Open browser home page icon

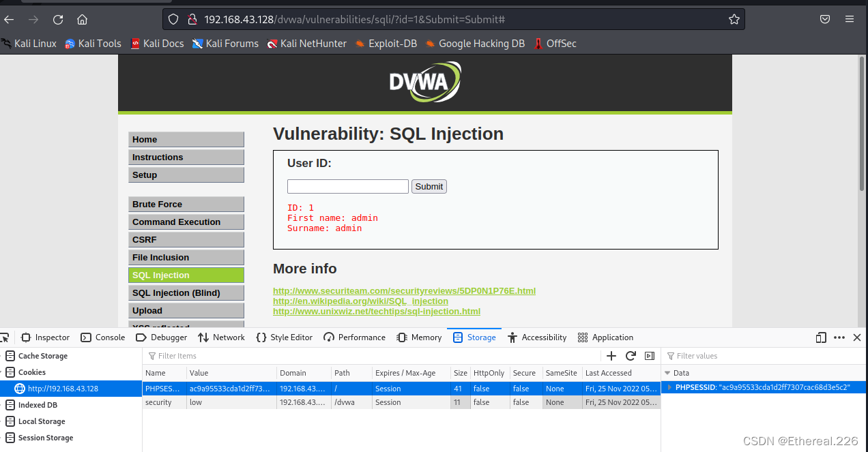coord(82,19)
